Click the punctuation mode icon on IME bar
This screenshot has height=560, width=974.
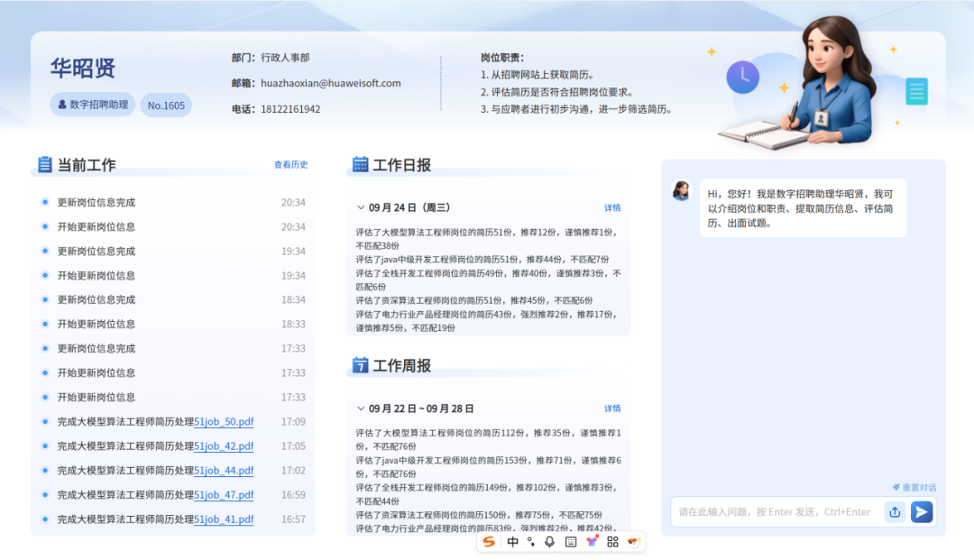[x=531, y=542]
